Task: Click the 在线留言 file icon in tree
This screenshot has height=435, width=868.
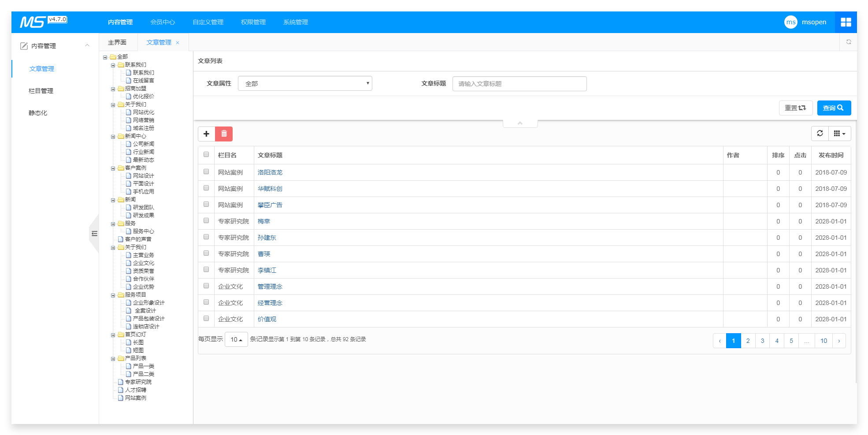Action: click(129, 81)
